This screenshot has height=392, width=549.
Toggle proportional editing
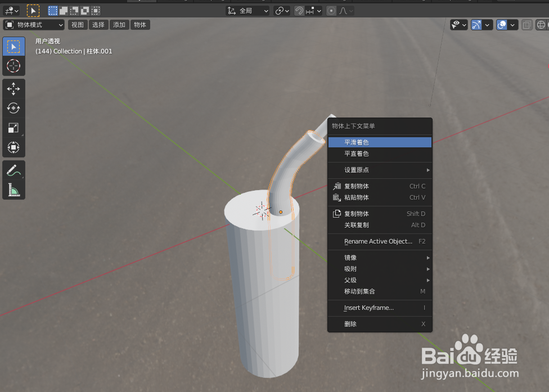(331, 10)
